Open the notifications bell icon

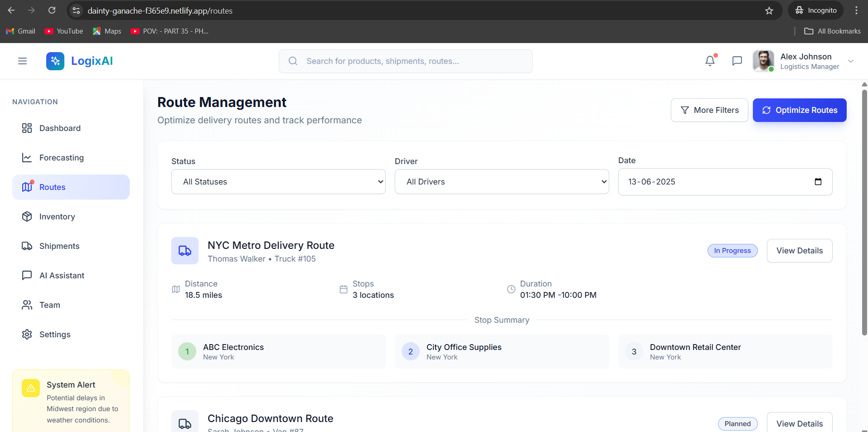pos(710,61)
